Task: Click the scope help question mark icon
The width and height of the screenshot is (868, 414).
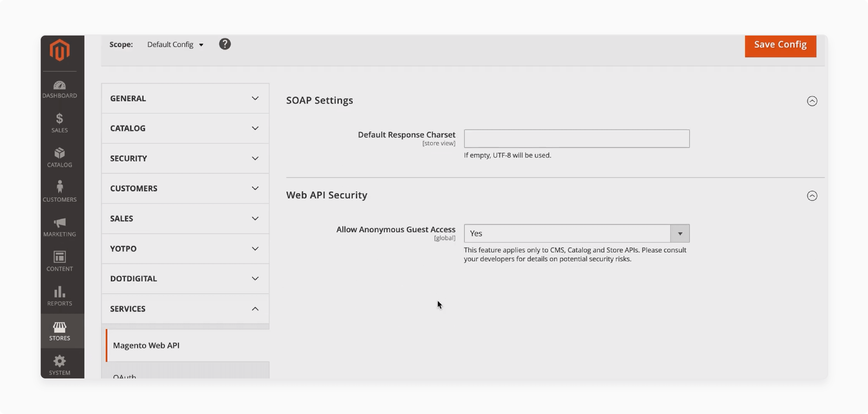Action: 225,44
